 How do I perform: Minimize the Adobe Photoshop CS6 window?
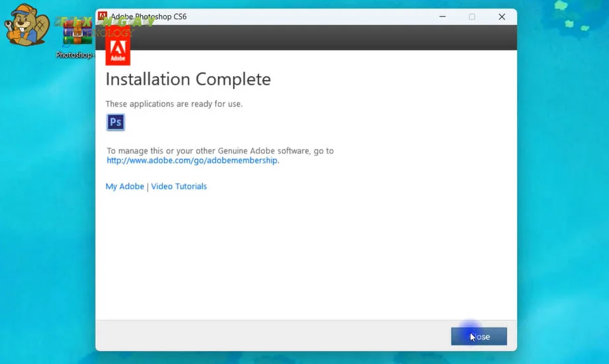pos(442,17)
